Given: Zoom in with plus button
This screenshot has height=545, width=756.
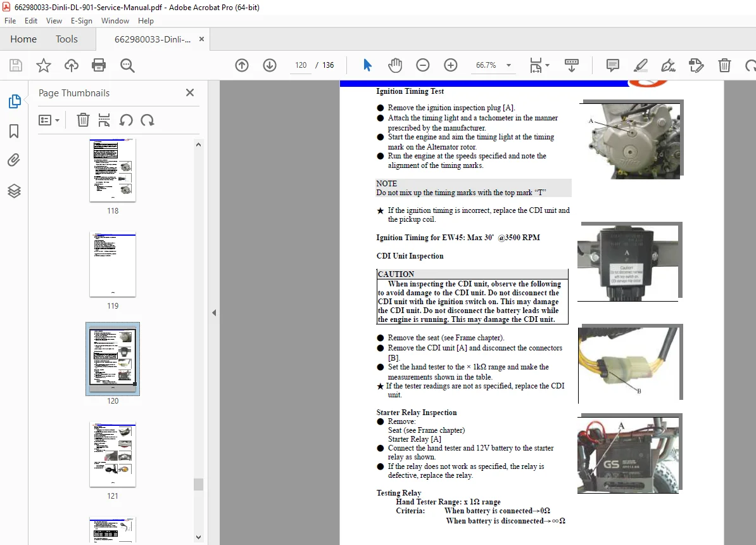Looking at the screenshot, I should tap(451, 65).
